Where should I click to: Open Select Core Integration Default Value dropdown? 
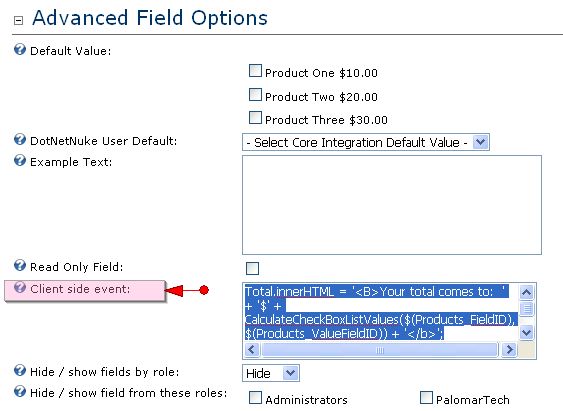point(366,143)
